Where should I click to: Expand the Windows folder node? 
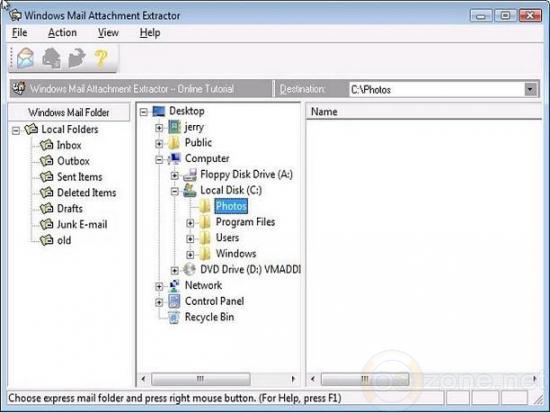point(190,254)
